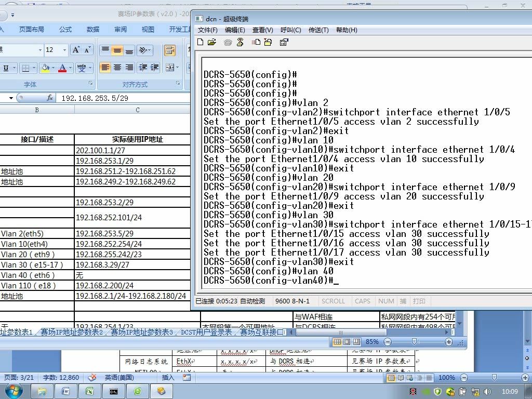
Task: Click the Send file icon in HyperTerminal
Action: click(x=256, y=42)
